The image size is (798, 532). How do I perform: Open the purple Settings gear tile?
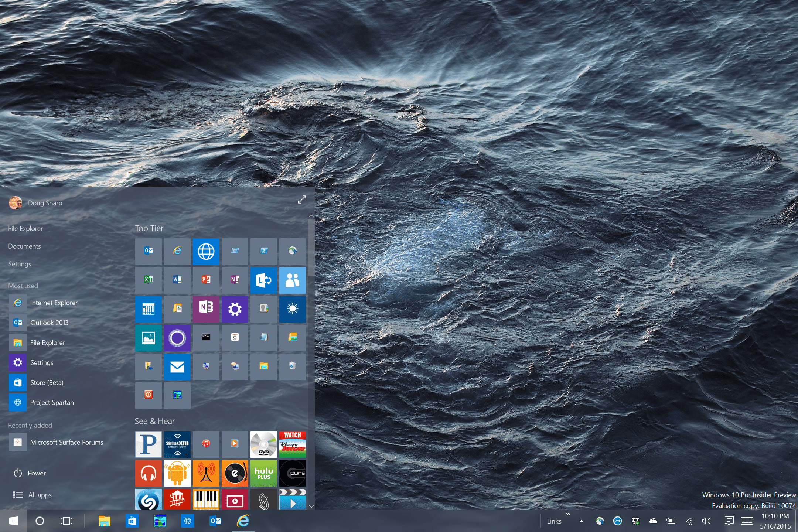click(235, 309)
